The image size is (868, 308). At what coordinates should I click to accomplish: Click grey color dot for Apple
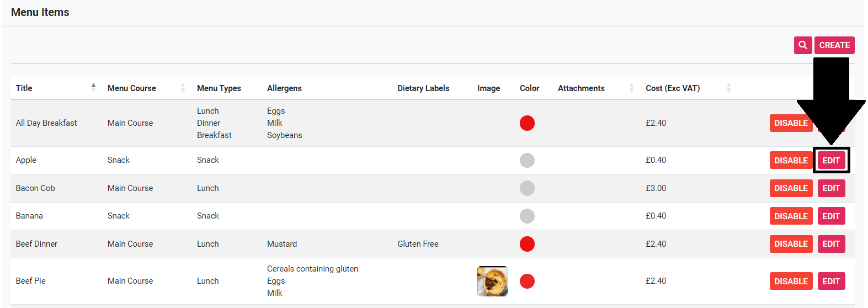click(527, 161)
